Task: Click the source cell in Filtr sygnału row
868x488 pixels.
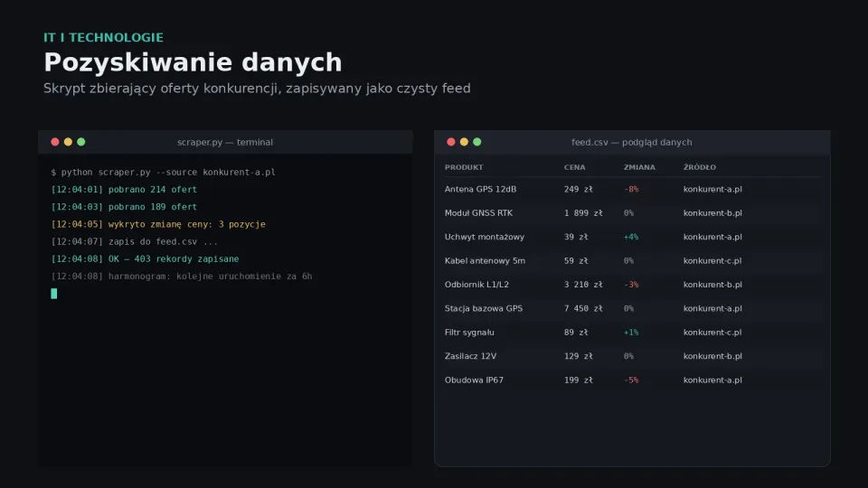Action: point(712,333)
